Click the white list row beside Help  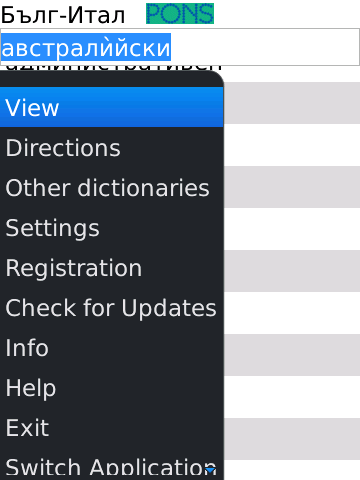292,397
